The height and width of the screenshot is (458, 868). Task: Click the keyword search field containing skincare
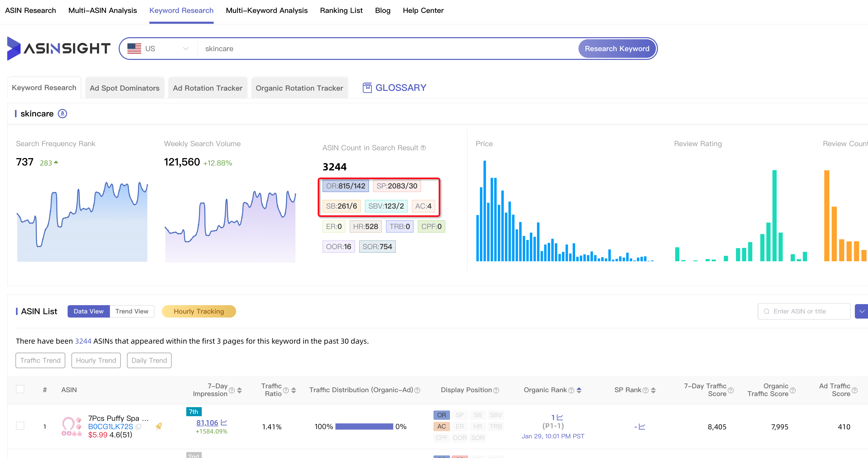(x=388, y=49)
